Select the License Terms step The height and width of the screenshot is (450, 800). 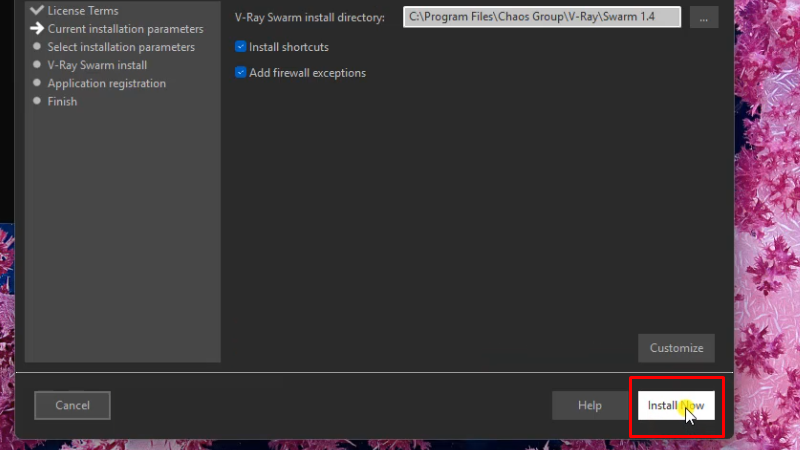tap(83, 10)
